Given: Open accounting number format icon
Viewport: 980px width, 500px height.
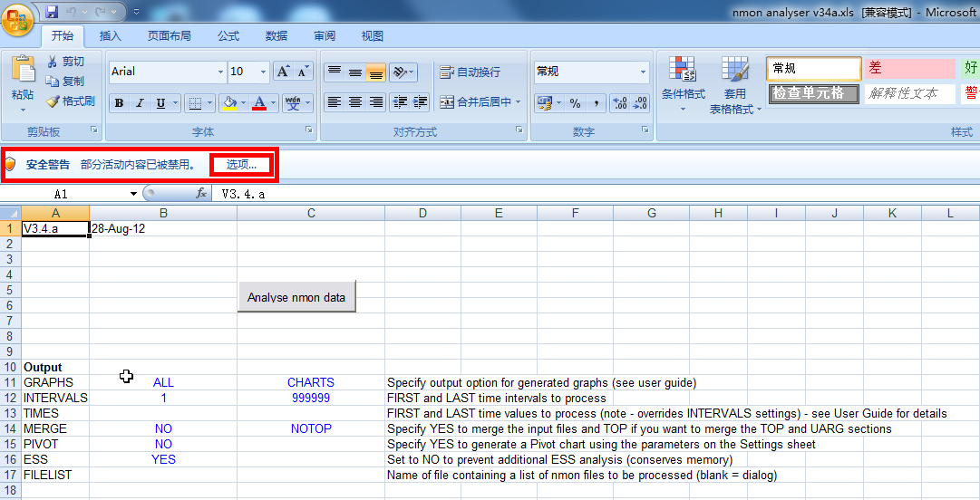Looking at the screenshot, I should pos(544,103).
